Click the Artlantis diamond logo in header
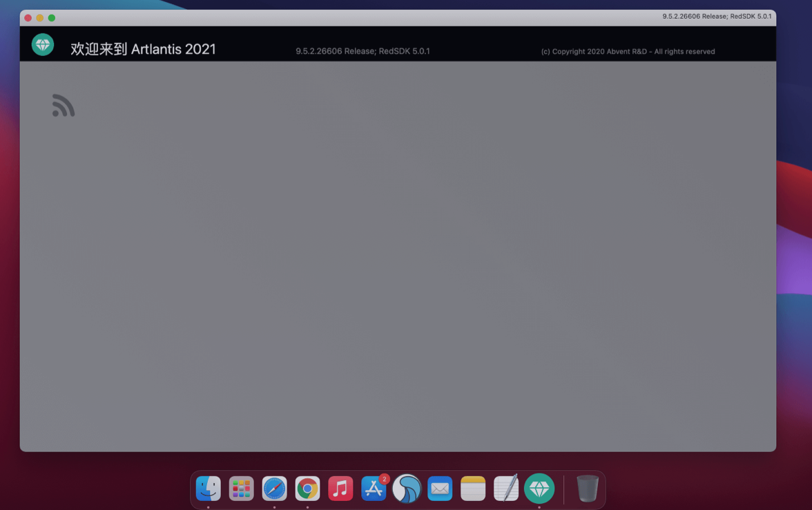 (x=43, y=45)
